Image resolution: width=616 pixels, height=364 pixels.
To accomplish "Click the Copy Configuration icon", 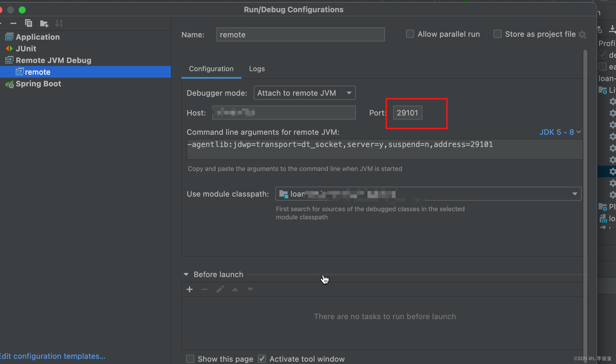I will pyautogui.click(x=29, y=23).
